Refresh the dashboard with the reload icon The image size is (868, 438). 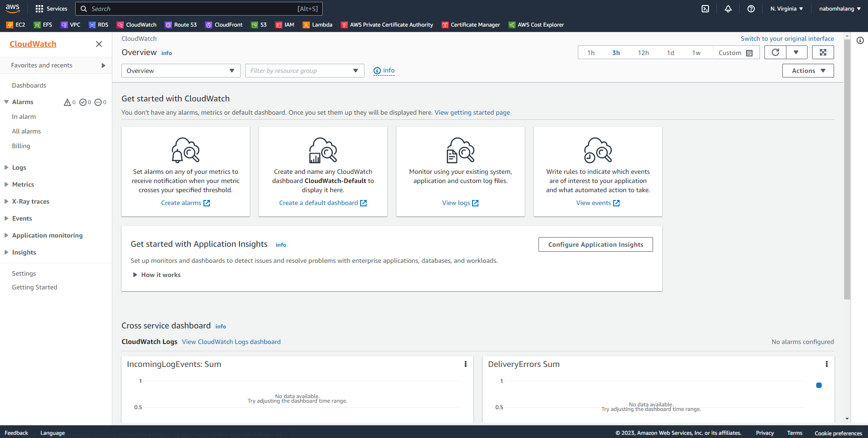coord(775,52)
